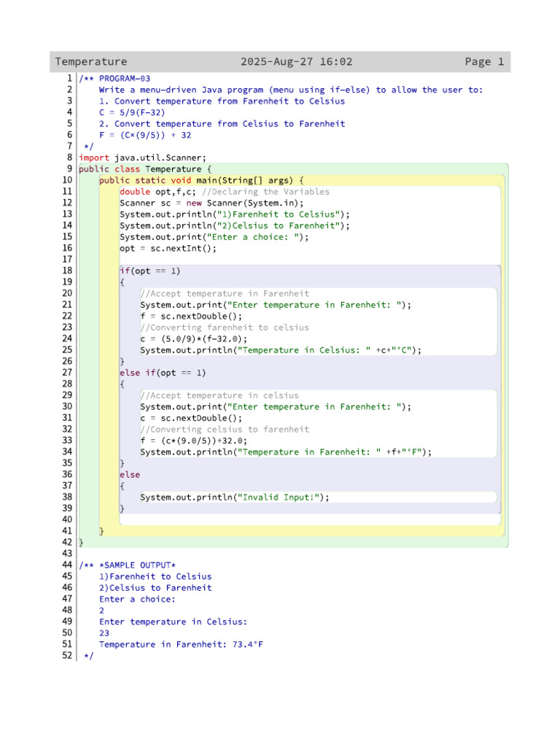Click 'f = sc.nextDouble();' on line 22
560x747 pixels.
click(x=192, y=317)
